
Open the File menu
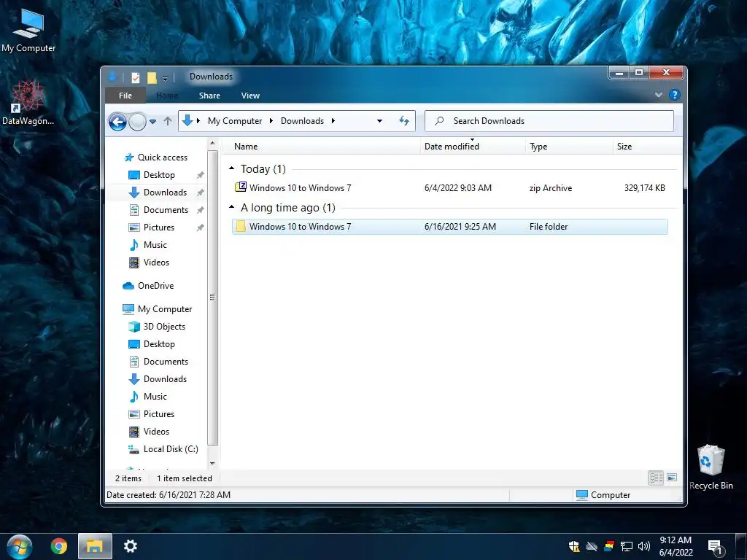click(125, 96)
